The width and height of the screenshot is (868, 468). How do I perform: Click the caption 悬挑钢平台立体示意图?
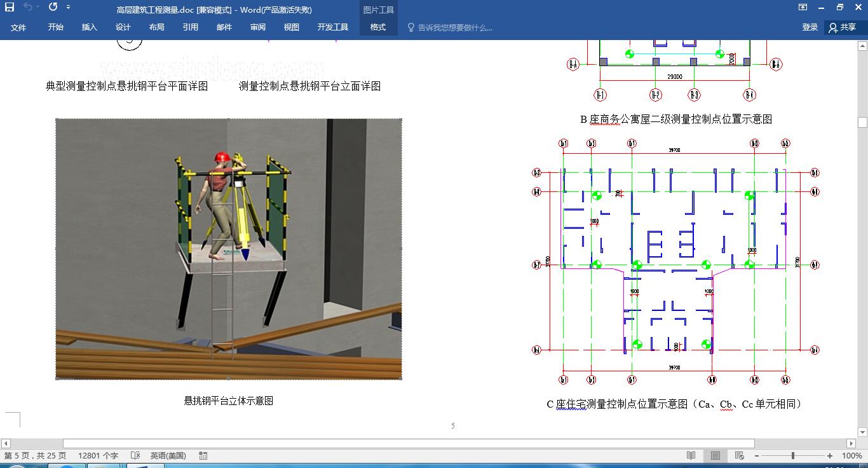coord(229,401)
